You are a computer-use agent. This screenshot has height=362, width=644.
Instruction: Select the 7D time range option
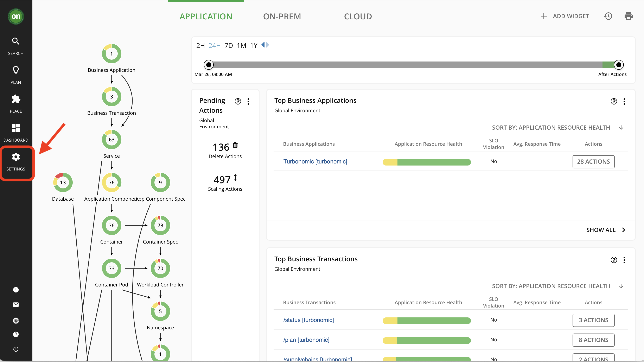coord(229,45)
